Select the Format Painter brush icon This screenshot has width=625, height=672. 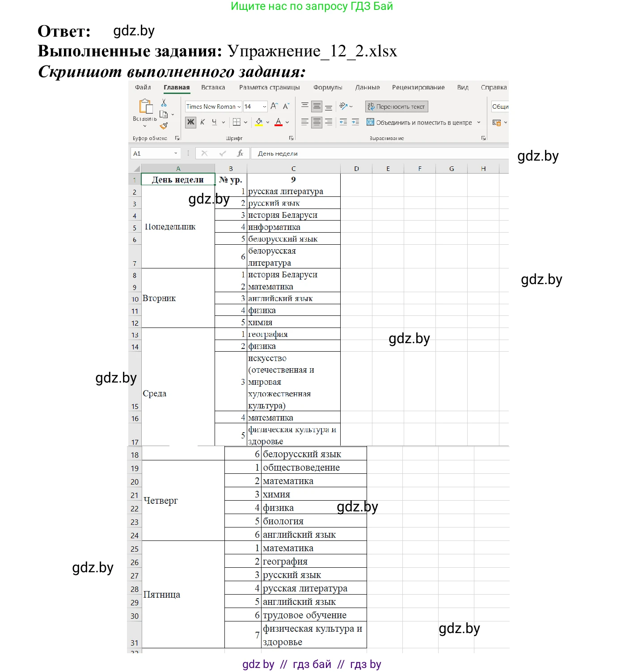[164, 126]
